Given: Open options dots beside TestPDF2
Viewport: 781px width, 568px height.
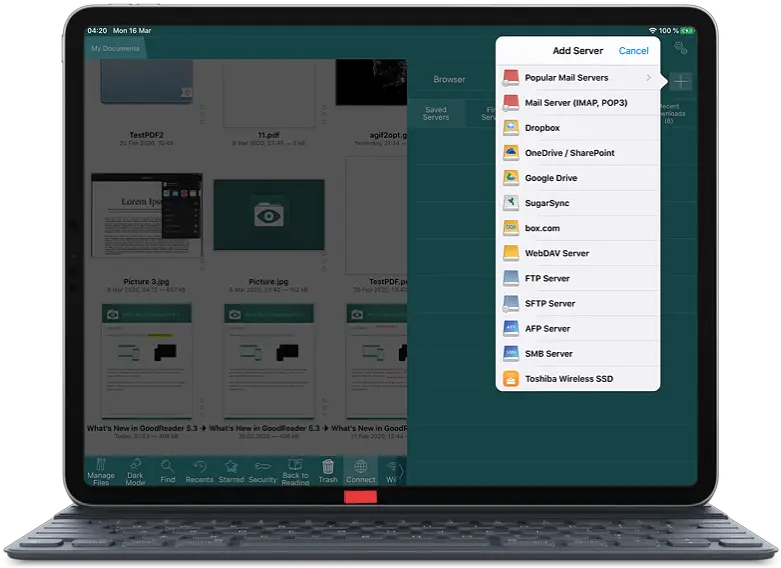Looking at the screenshot, I should [x=202, y=114].
